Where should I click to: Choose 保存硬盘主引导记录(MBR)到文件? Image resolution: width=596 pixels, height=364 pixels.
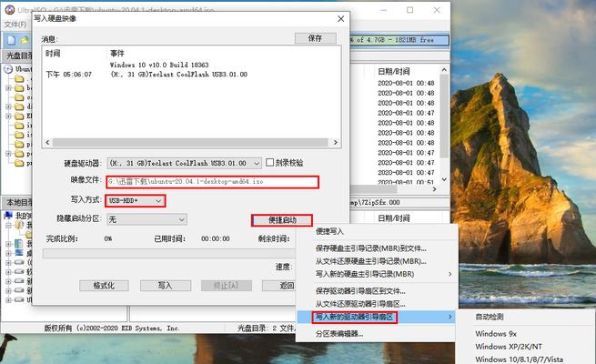[371, 248]
